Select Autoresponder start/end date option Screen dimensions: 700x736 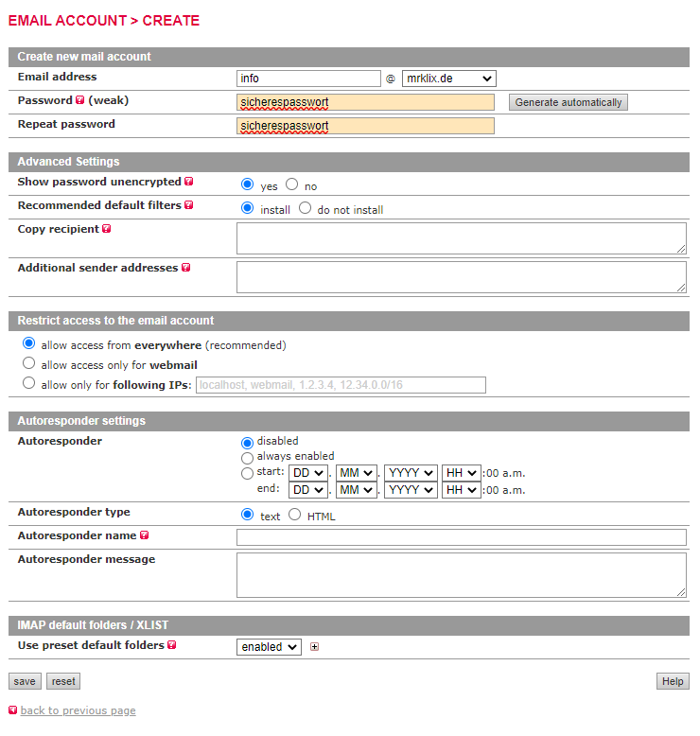247,473
